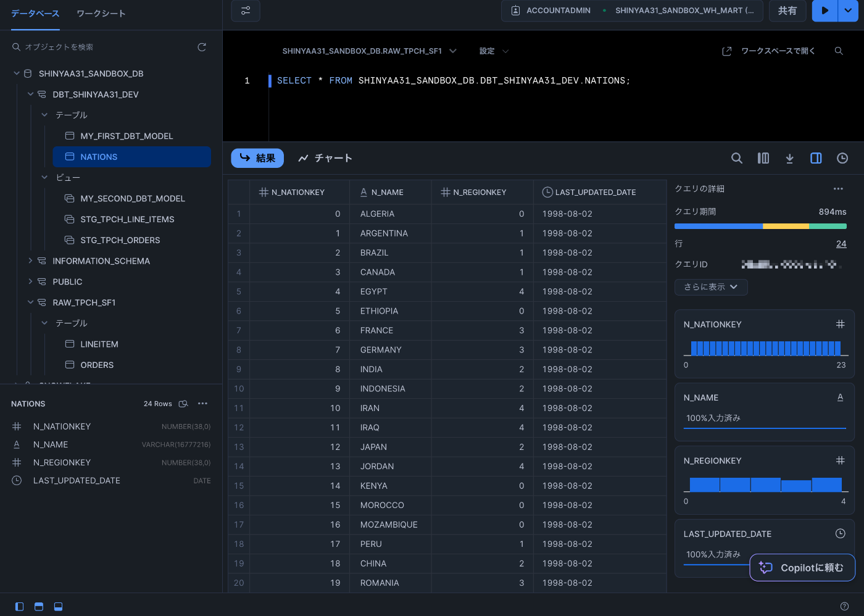
Task: Sort by the N_NATIONKEY column header
Action: click(299, 192)
